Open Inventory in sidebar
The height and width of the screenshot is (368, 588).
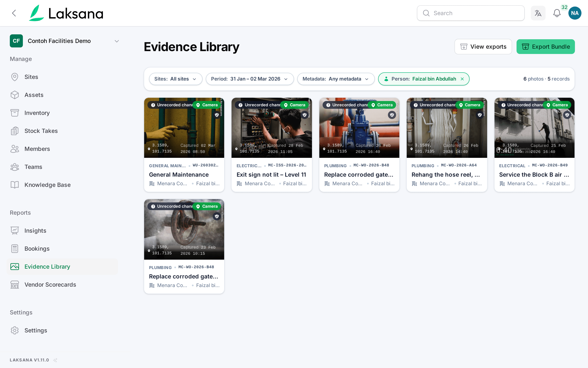tap(62, 113)
